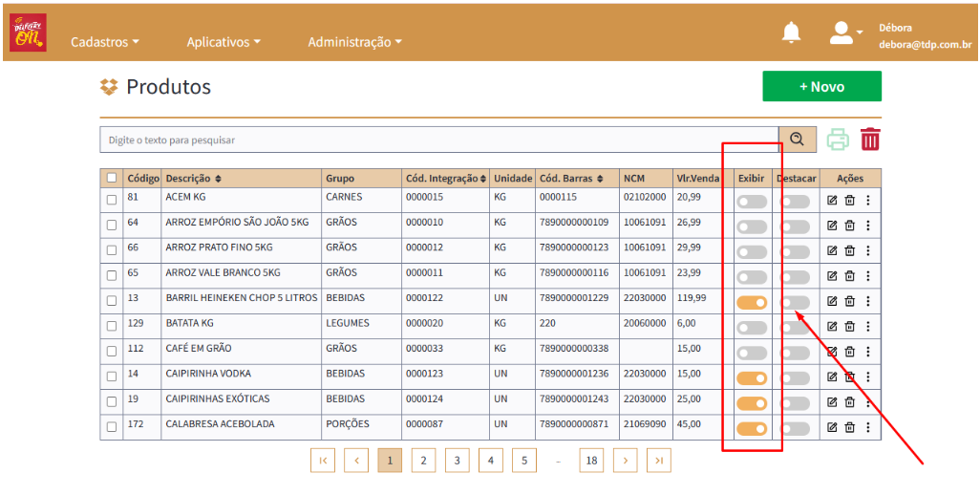Open more options for CALABRESA ACEBOLADA row
The image size is (980, 495).
pos(867,426)
